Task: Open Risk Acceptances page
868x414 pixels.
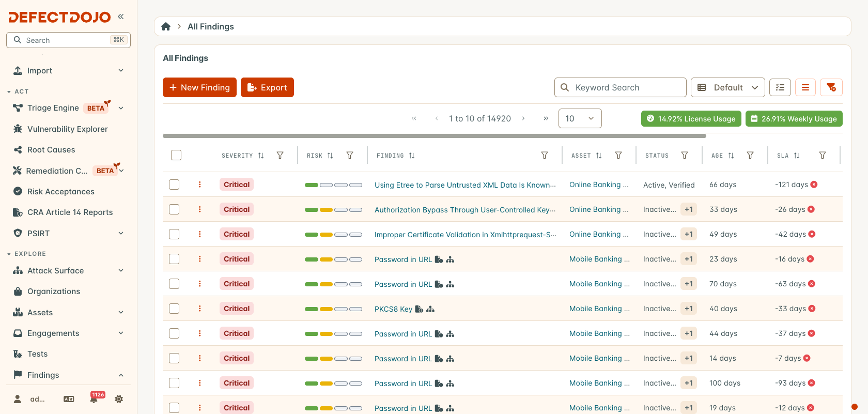Action: coord(61,192)
